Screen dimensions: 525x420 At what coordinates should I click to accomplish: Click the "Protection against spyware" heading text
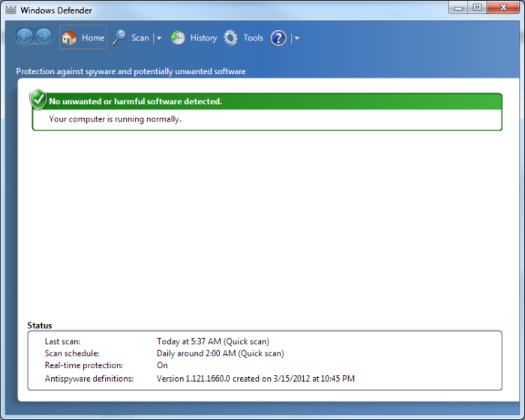point(131,71)
